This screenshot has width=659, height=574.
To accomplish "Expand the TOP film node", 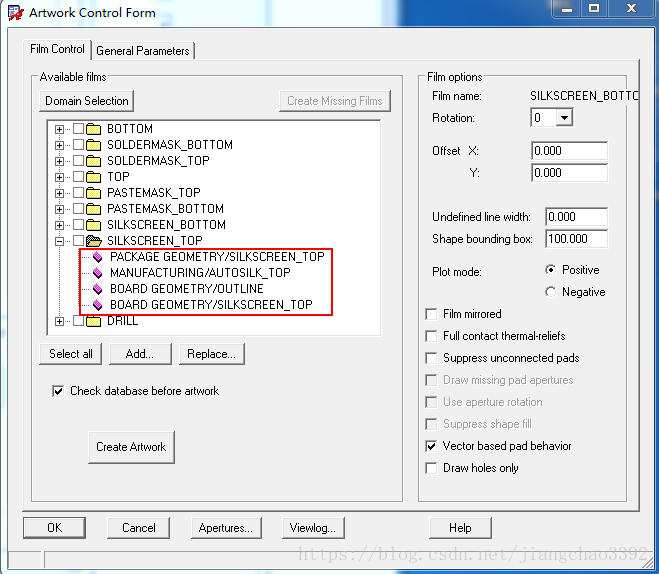I will tap(59, 177).
